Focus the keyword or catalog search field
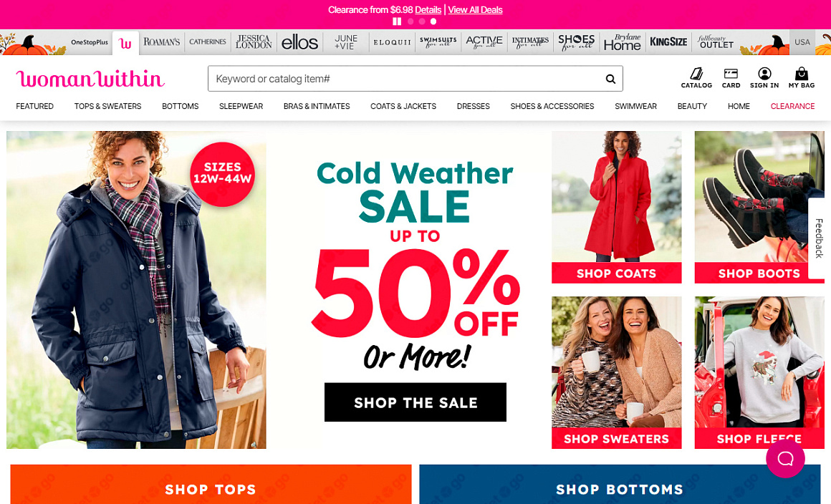Screen dimensions: 831x504 click(405, 79)
